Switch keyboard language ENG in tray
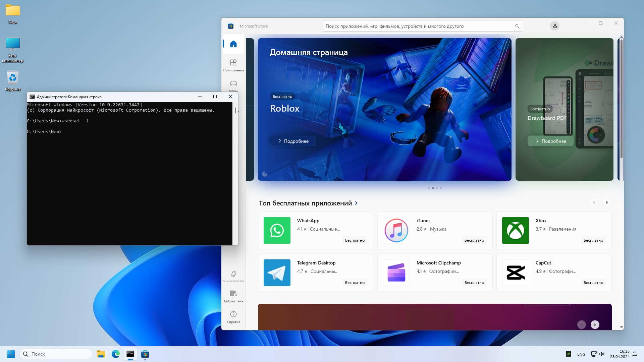 (x=581, y=354)
